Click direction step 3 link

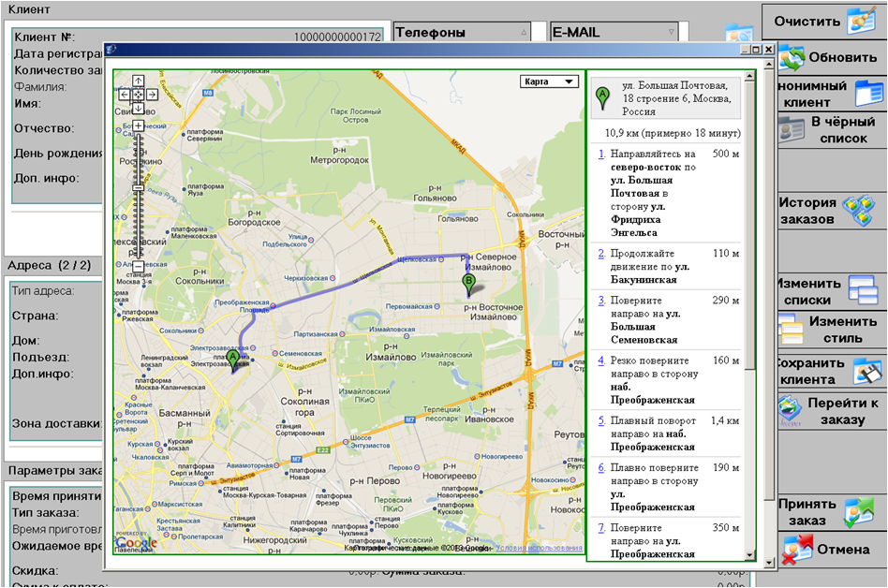point(601,300)
